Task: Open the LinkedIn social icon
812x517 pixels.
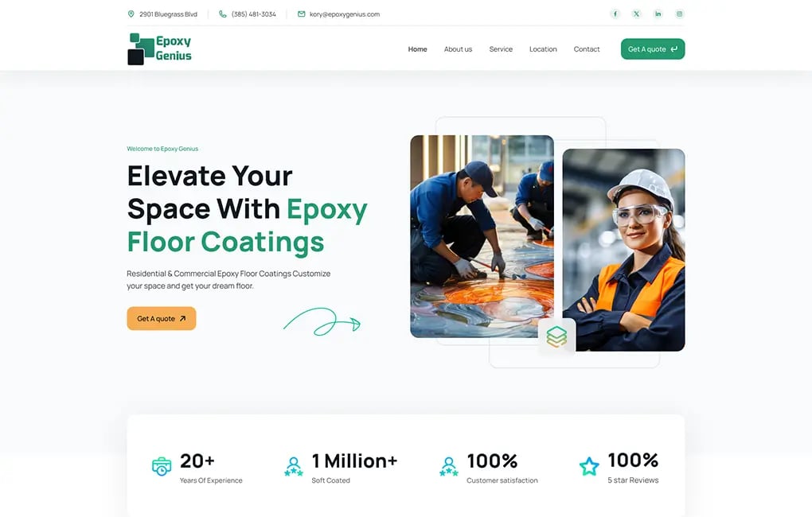Action: pos(658,14)
